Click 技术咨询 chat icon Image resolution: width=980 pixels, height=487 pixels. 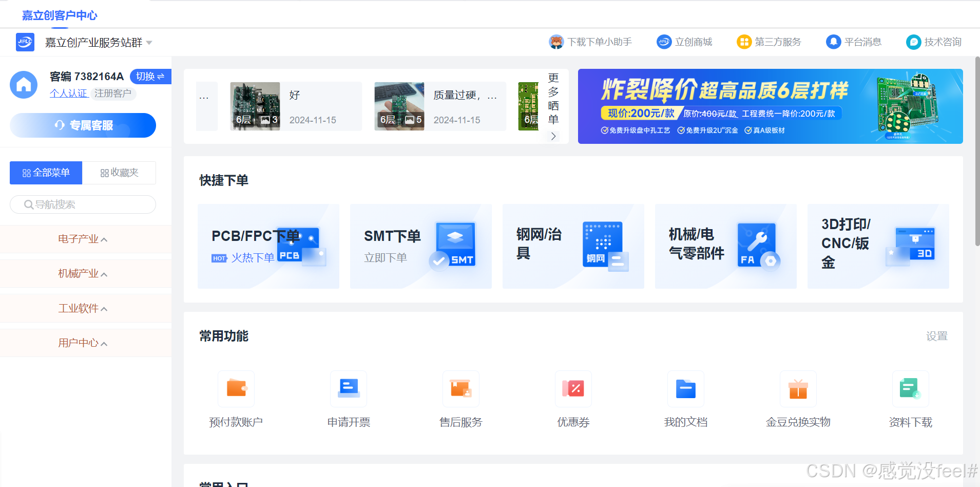(914, 42)
